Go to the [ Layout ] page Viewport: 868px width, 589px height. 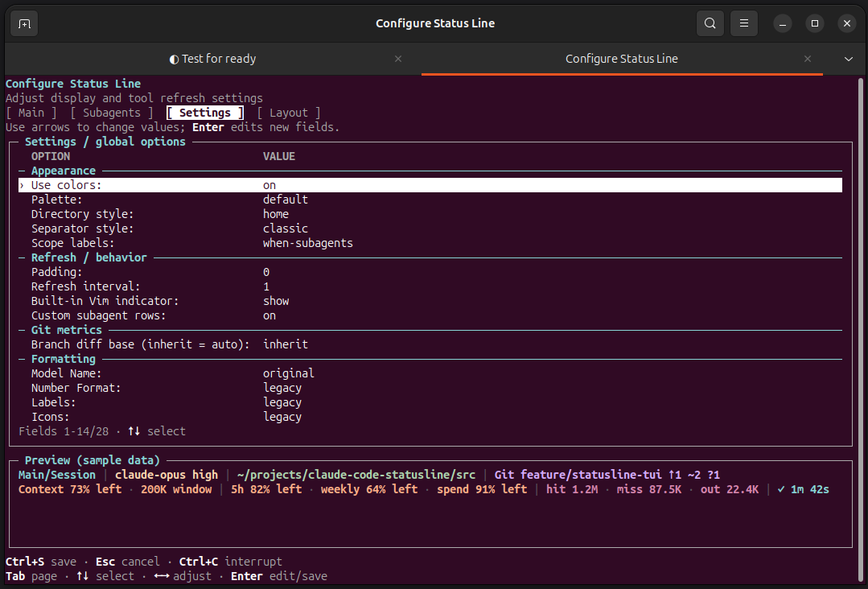[289, 113]
